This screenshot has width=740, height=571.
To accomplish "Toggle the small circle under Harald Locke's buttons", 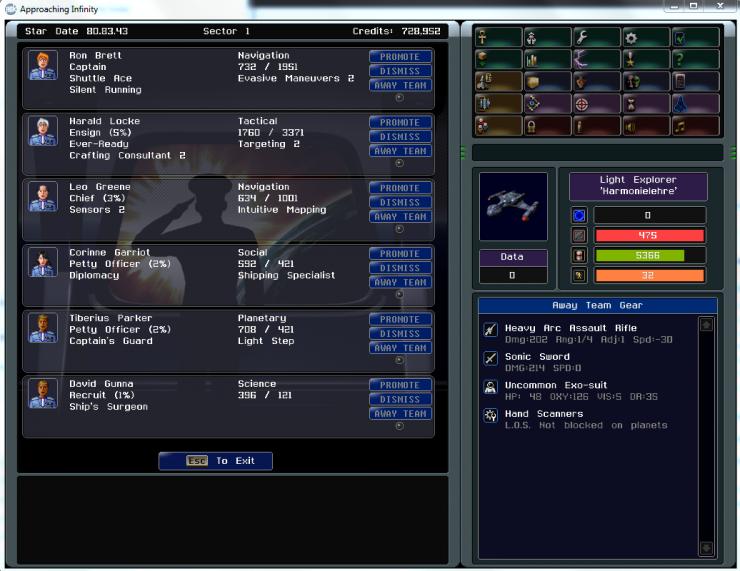I will point(400,163).
